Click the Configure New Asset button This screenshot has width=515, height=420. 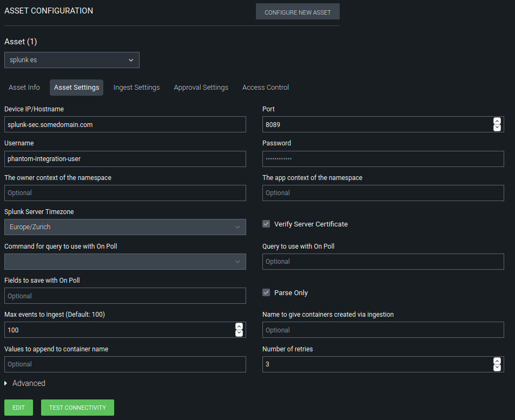[x=298, y=12]
